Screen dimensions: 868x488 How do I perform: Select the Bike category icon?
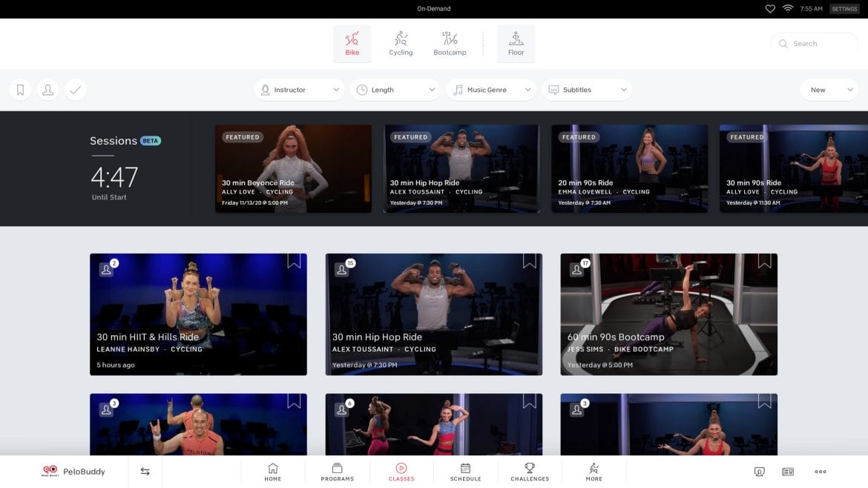(352, 38)
